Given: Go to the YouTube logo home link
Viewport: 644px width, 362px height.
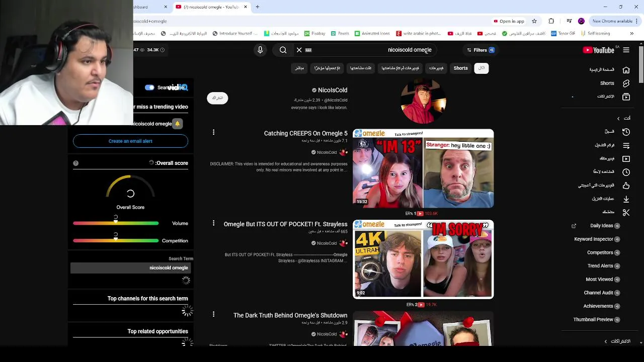Looking at the screenshot, I should [x=598, y=50].
